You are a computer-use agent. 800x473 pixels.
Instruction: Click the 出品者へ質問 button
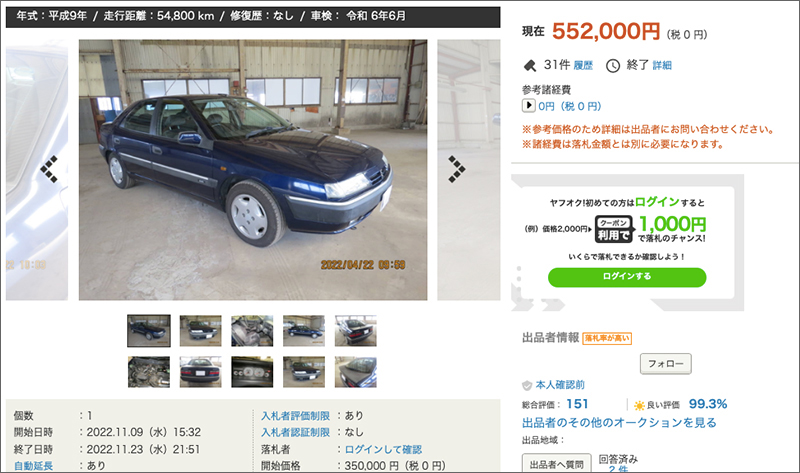(x=557, y=464)
